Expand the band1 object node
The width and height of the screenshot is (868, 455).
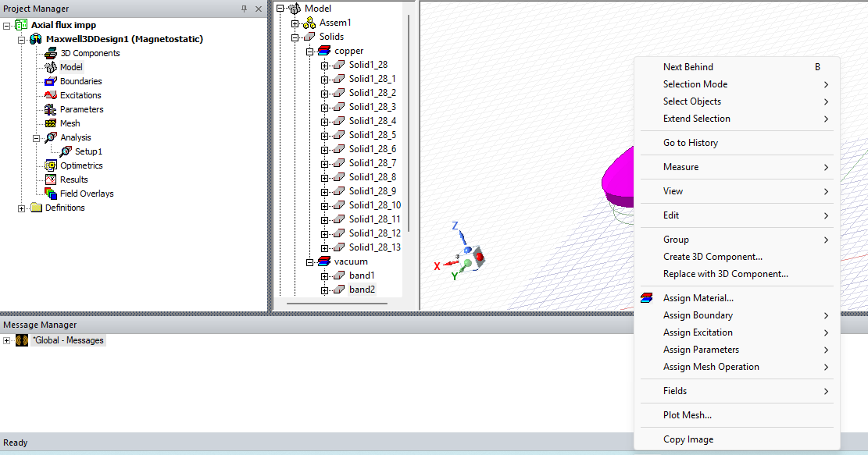(324, 275)
